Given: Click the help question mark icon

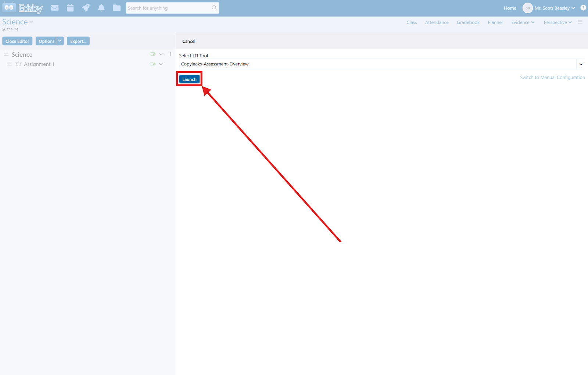Looking at the screenshot, I should coord(583,8).
